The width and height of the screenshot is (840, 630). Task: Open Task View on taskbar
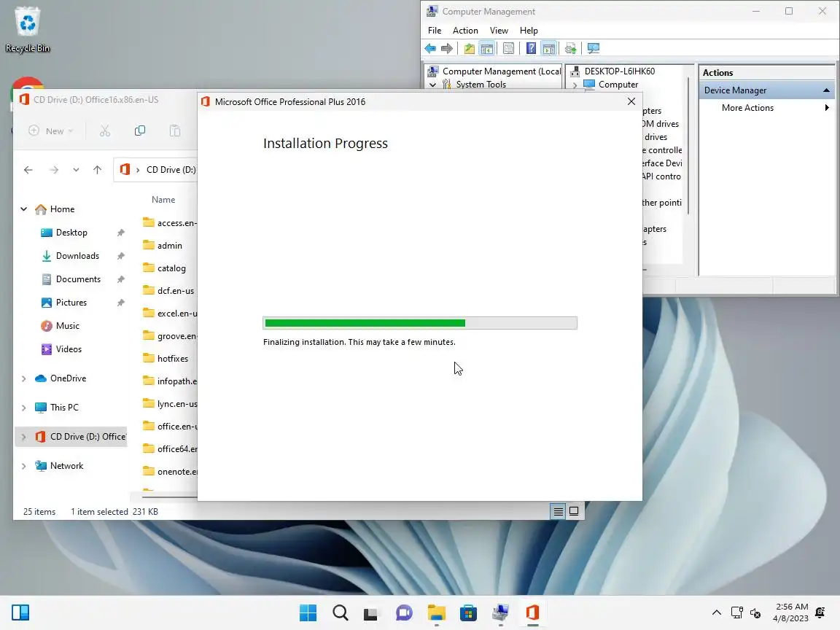pyautogui.click(x=370, y=612)
